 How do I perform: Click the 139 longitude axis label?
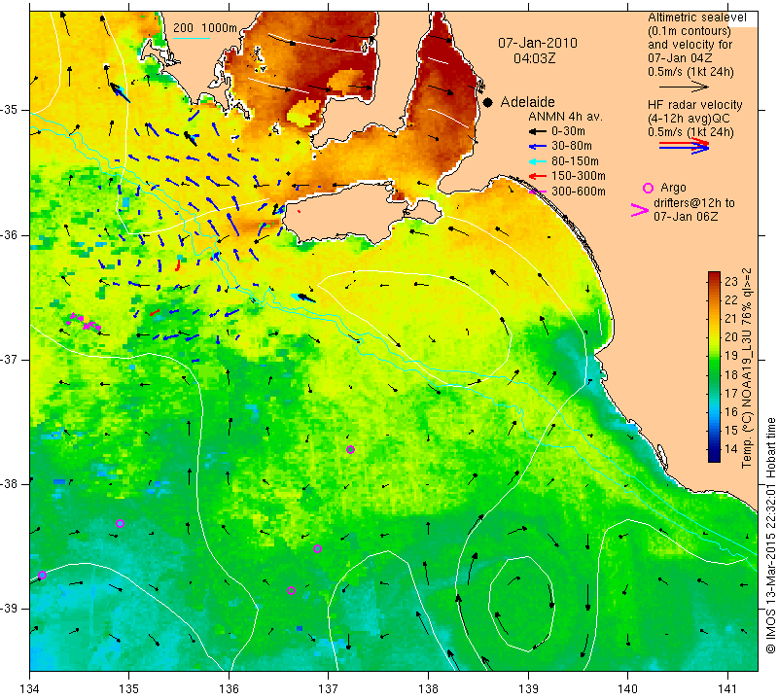coord(528,688)
